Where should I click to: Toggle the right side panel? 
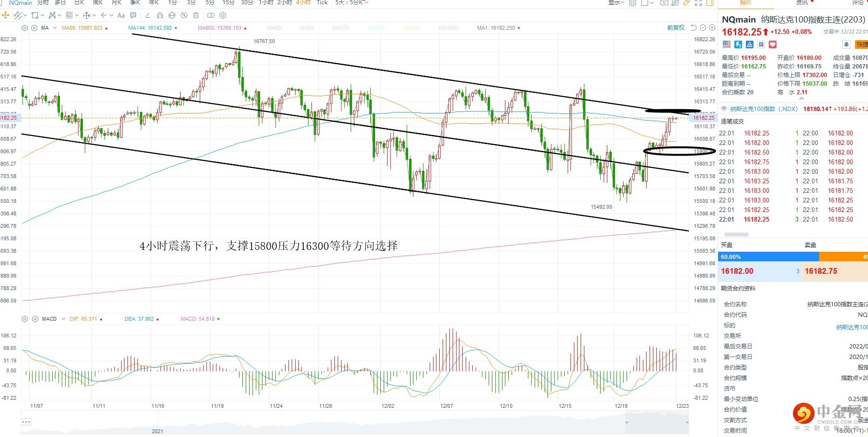(709, 2)
